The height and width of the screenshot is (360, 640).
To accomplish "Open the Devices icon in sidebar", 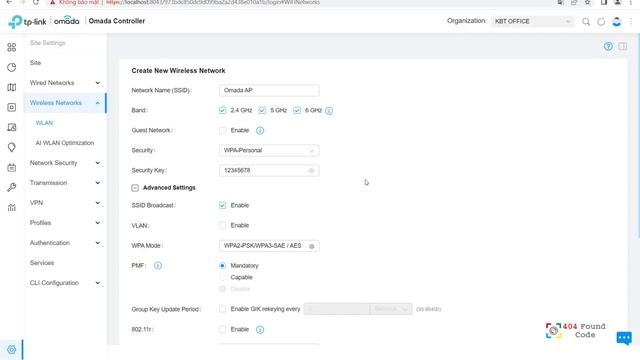I will tap(11, 107).
